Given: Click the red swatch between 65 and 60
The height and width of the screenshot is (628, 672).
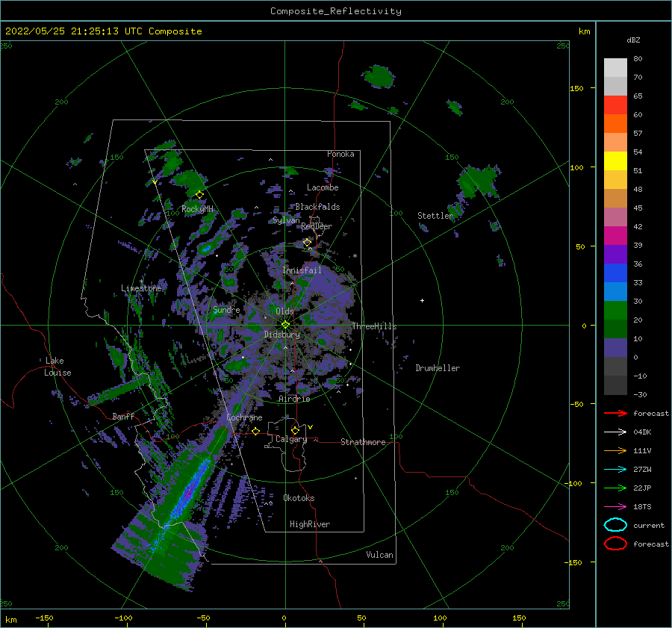Looking at the screenshot, I should (615, 105).
